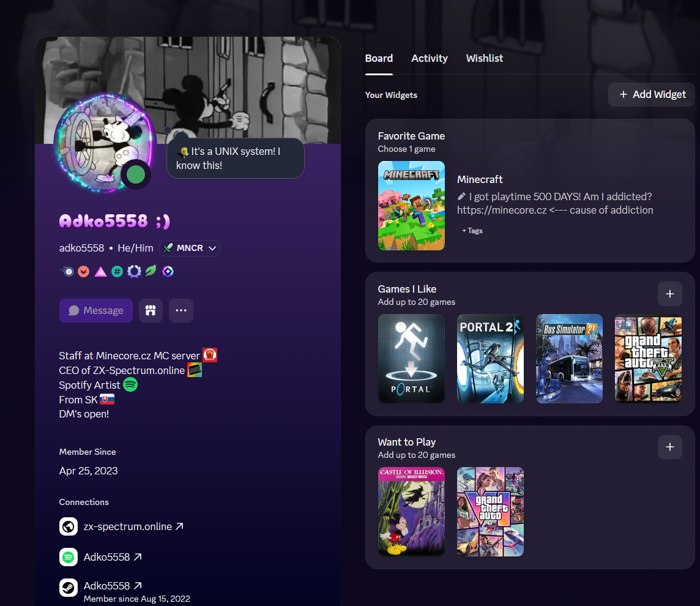Click the Minecraft cover thumbnail
The width and height of the screenshot is (700, 606).
pyautogui.click(x=411, y=206)
